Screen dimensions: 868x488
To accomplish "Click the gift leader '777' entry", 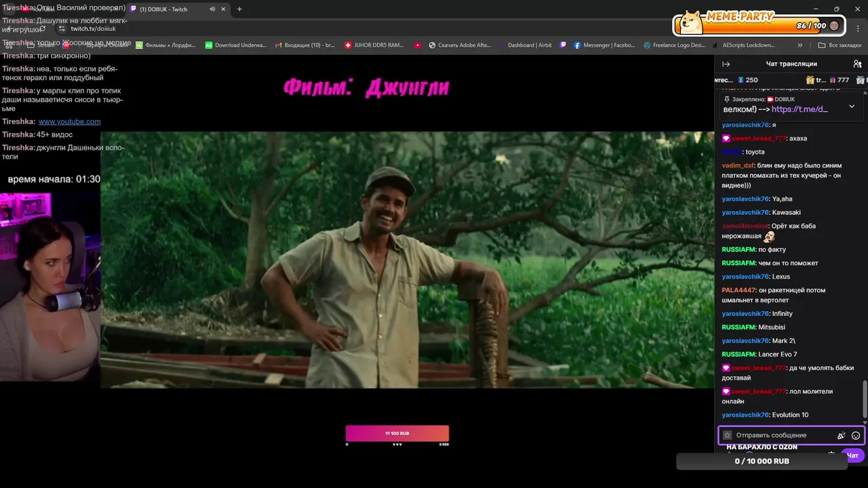I will pos(839,80).
